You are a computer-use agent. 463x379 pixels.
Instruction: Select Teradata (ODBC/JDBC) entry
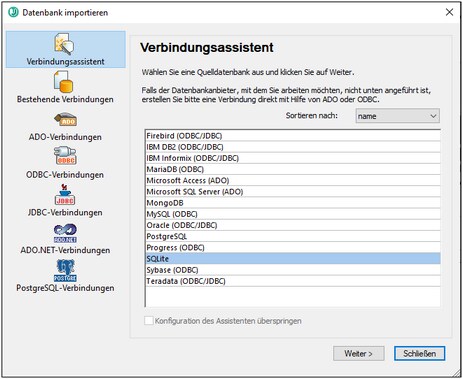[x=293, y=281]
